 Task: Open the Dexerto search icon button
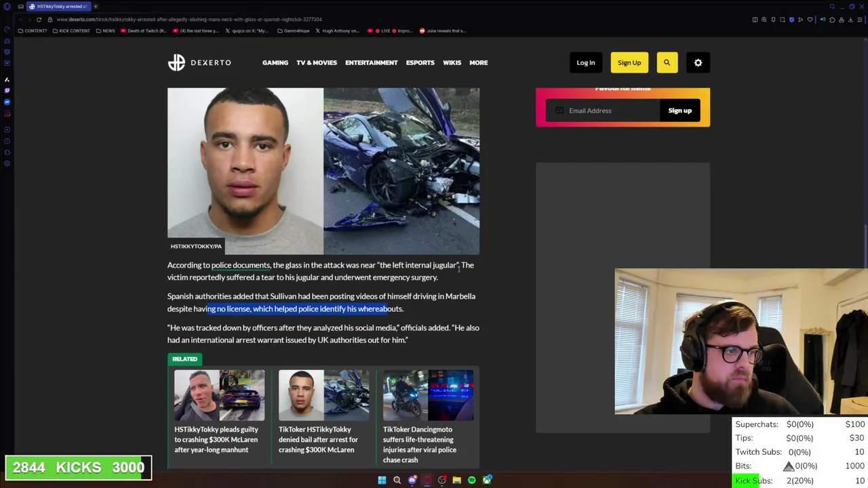tap(667, 62)
